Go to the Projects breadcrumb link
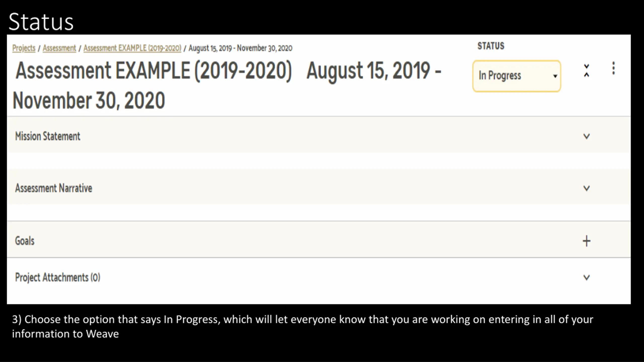The image size is (644, 362). click(24, 48)
